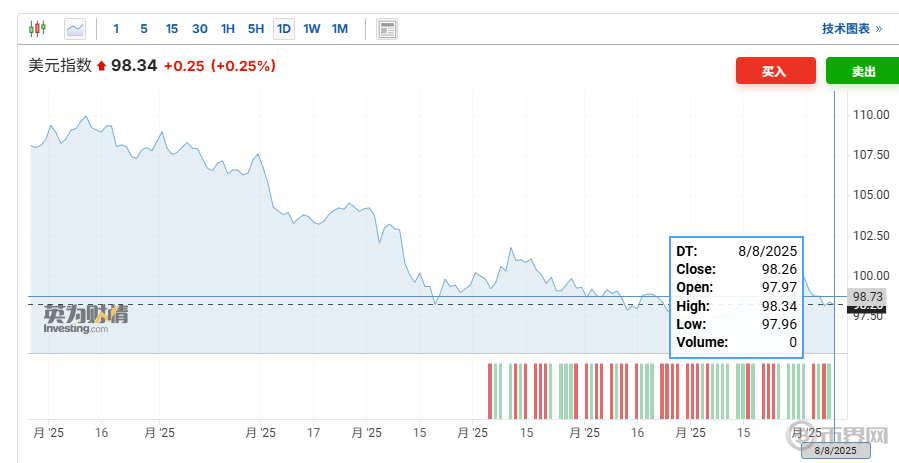Switch to the 15 minute interval
Screen dimensions: 899x463
[x=172, y=29]
